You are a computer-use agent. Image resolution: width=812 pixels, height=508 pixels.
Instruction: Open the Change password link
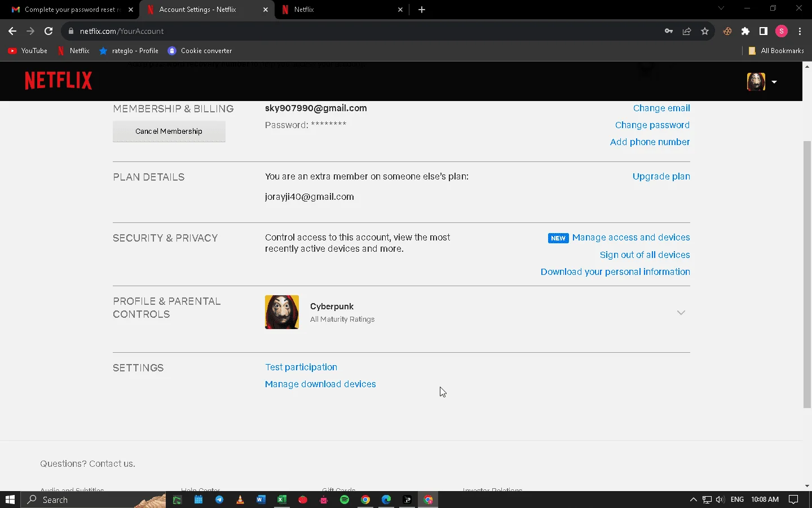(652, 125)
